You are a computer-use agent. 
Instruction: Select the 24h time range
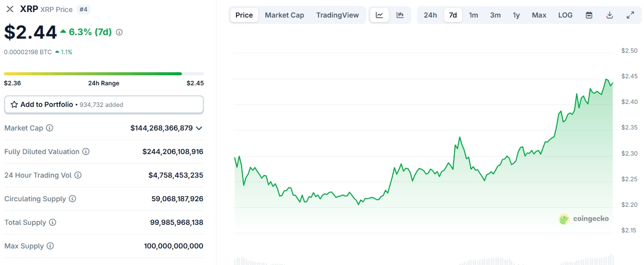tap(431, 15)
